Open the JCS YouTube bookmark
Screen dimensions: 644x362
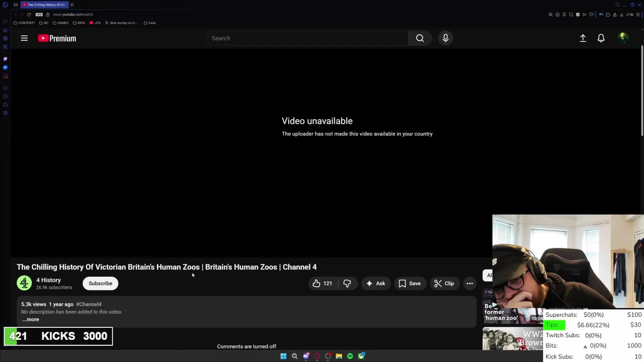pos(95,23)
